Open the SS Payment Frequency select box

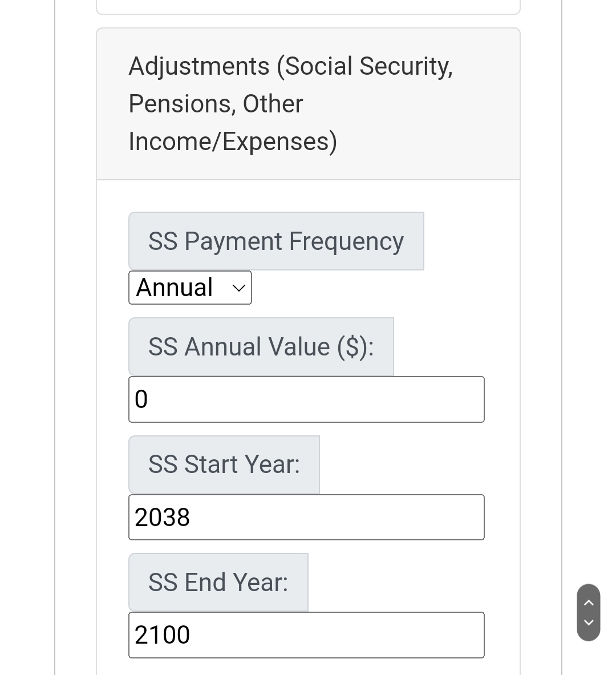pos(190,288)
